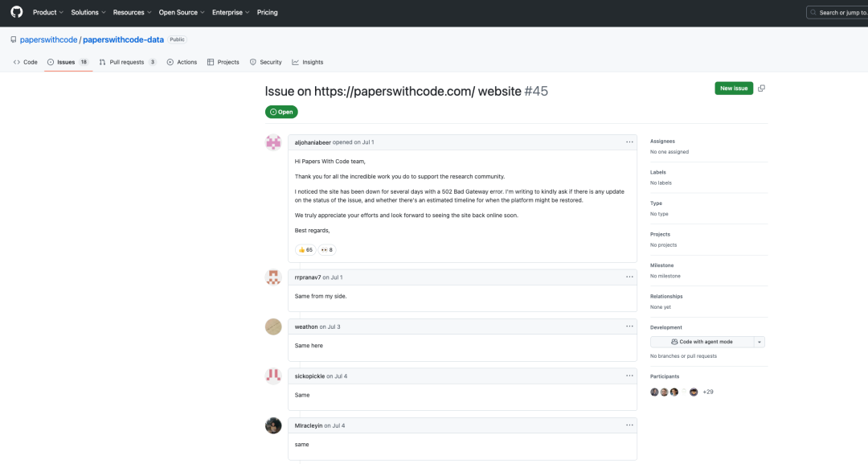Click sickopickle's avatar image
The width and height of the screenshot is (868, 464).
(273, 376)
